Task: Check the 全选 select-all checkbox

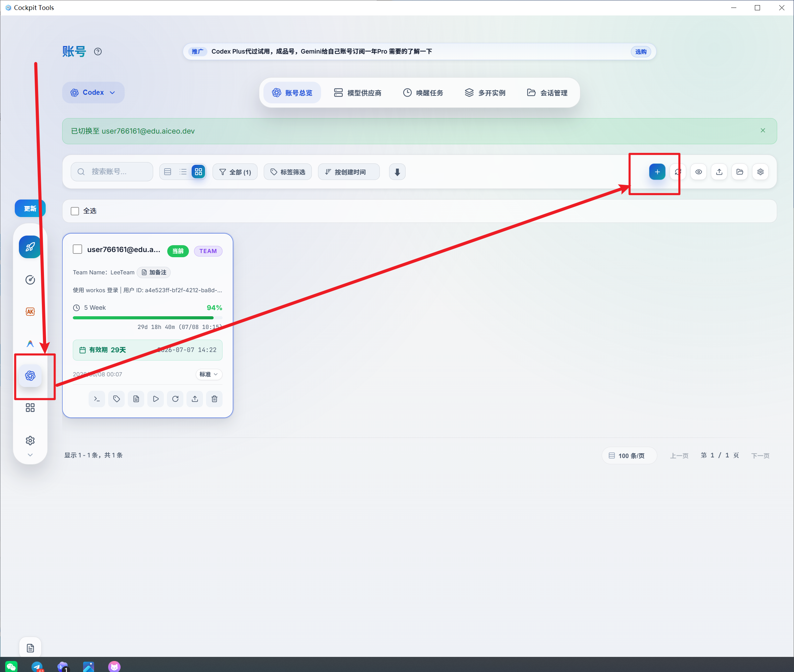Action: tap(75, 211)
